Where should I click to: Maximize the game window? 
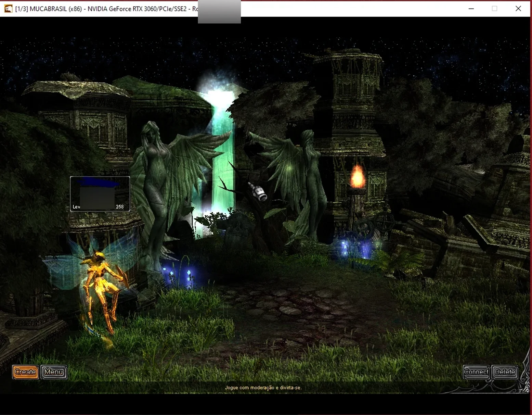494,9
